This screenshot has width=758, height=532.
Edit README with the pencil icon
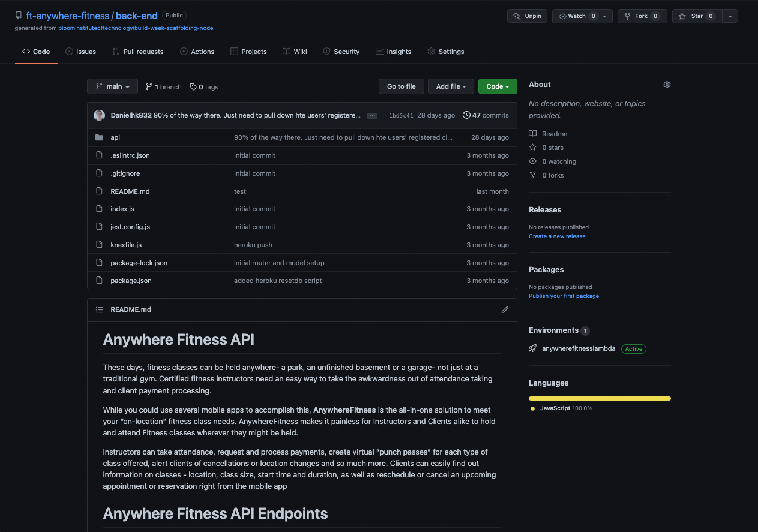505,309
